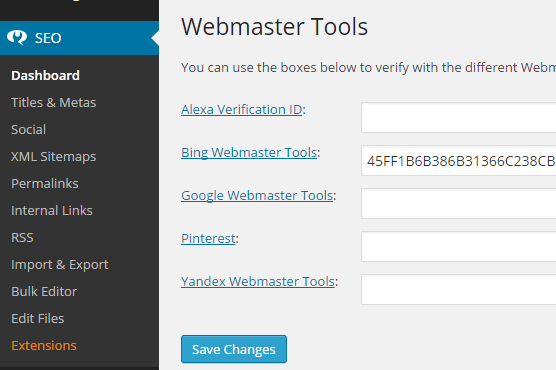556x370 pixels.
Task: Select the 'You can use the boxes below' description
Action: point(368,67)
